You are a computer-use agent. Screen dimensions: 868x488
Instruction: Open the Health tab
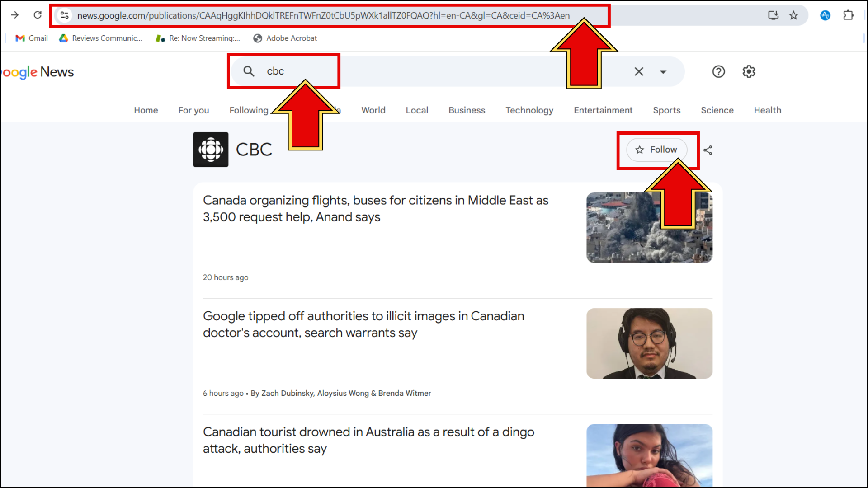pyautogui.click(x=767, y=110)
